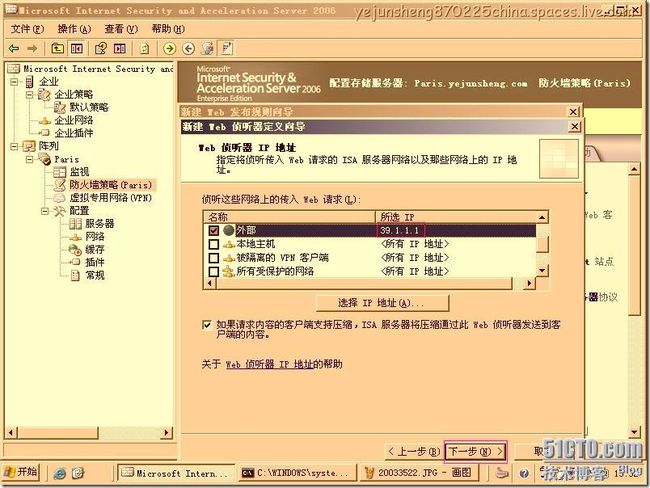Collapse the 企业策略 tree node
650x488 pixels.
pyautogui.click(x=29, y=95)
